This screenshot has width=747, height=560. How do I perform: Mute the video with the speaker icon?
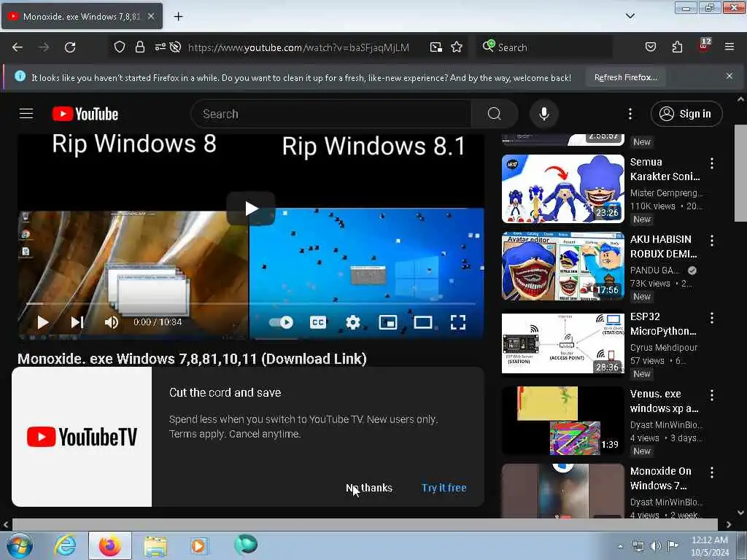point(112,322)
